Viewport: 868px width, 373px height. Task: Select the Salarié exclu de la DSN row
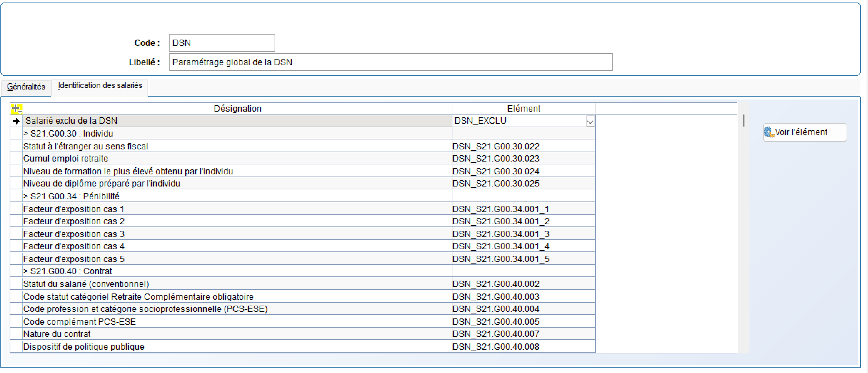click(143, 121)
